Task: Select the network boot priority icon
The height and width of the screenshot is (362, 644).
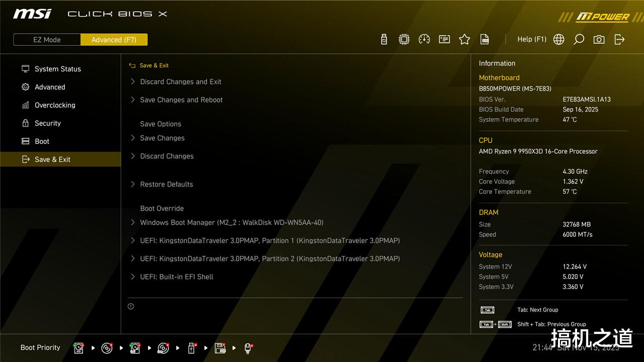Action: pos(248,347)
